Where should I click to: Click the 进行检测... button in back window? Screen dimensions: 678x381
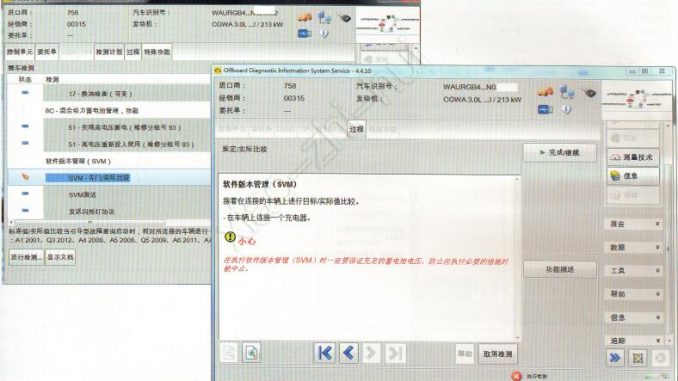(x=26, y=257)
